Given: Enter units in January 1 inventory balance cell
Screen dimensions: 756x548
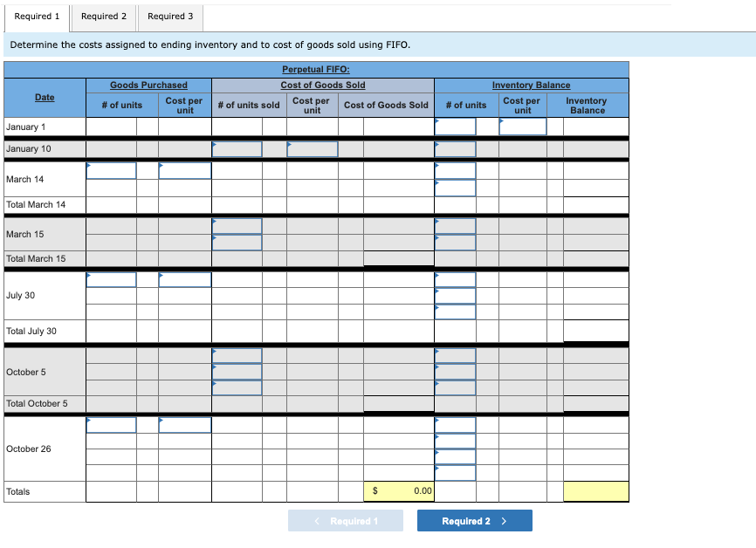Looking at the screenshot, I should click(x=455, y=127).
